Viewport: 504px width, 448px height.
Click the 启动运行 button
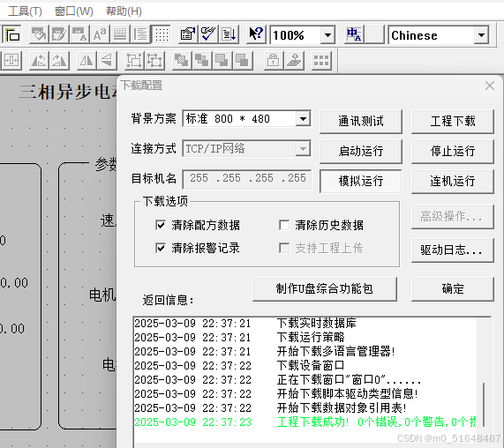coord(361,152)
